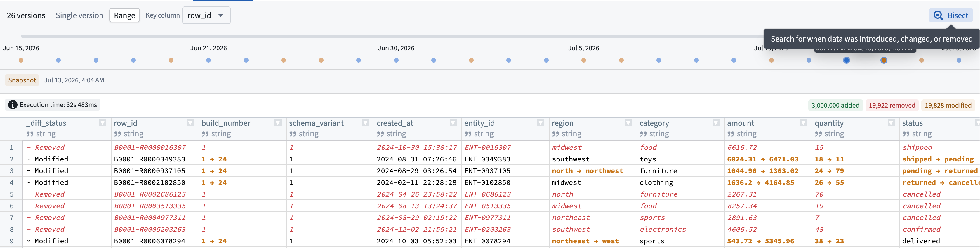The image size is (980, 248).
Task: Start a Bisect search
Action: point(951,15)
